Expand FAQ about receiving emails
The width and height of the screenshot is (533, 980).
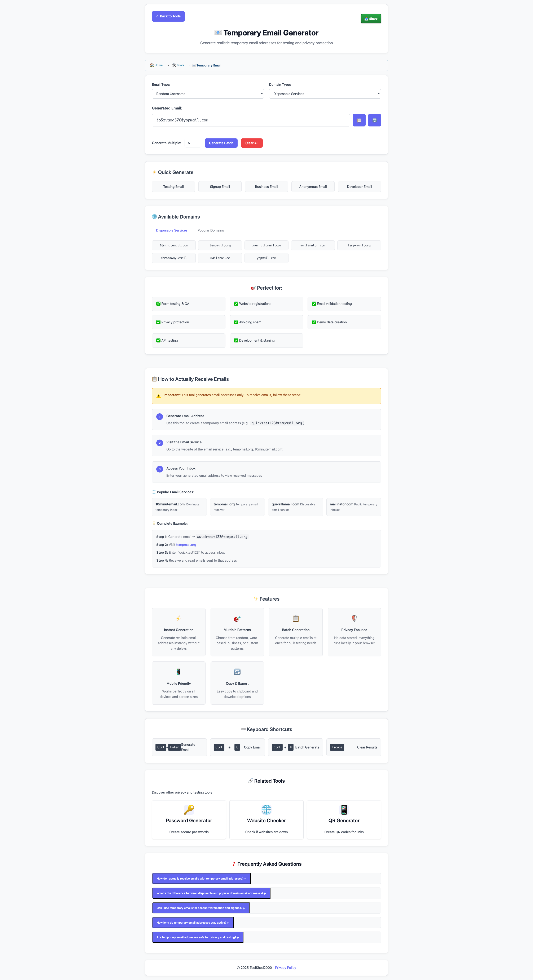(x=201, y=878)
